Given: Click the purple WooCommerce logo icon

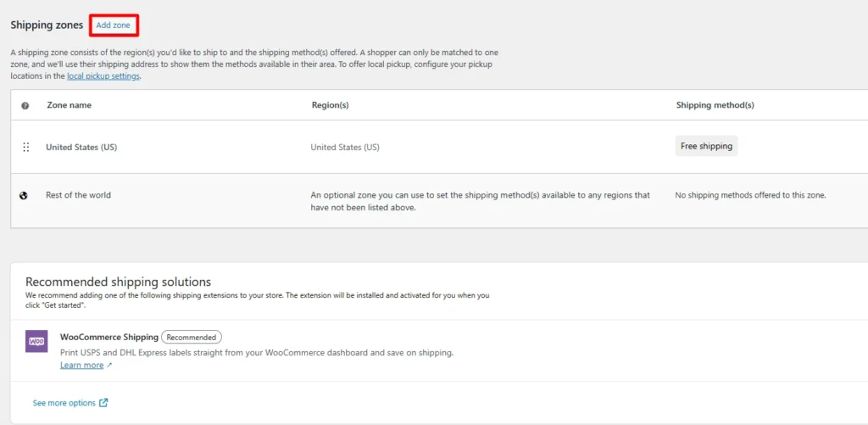Looking at the screenshot, I should pos(36,341).
